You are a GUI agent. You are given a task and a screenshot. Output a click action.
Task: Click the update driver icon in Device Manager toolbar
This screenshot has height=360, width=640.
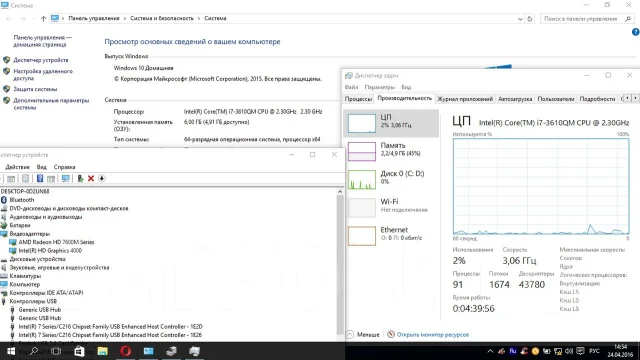click(x=80, y=178)
